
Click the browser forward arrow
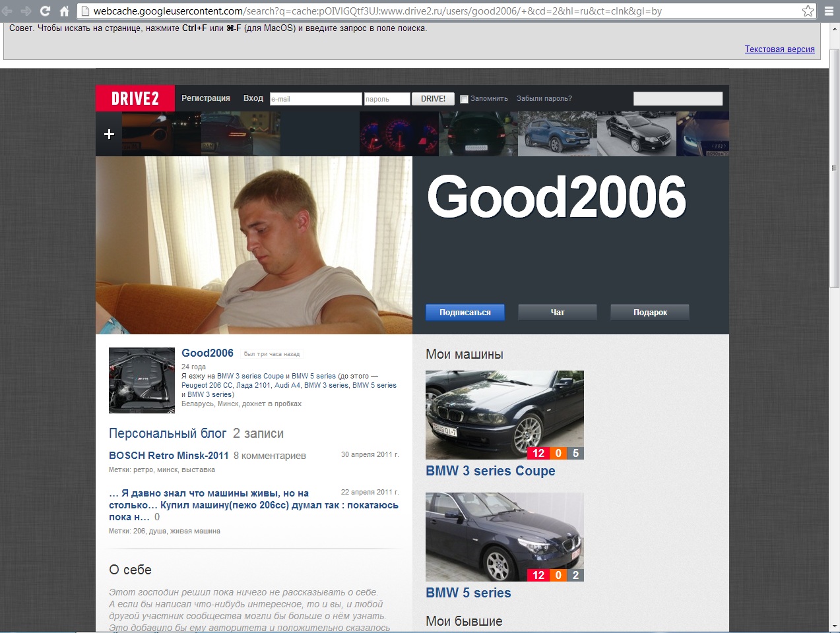pyautogui.click(x=26, y=11)
